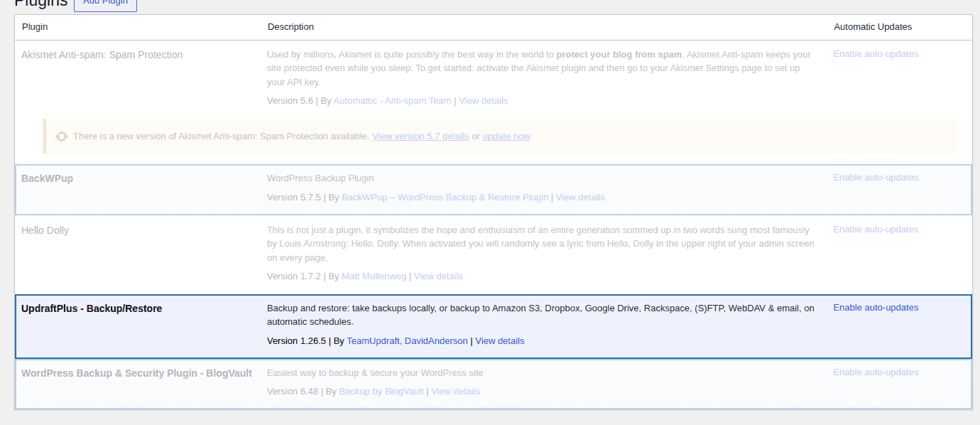This screenshot has width=980, height=425.
Task: Open BackWPup author link
Action: (x=445, y=198)
